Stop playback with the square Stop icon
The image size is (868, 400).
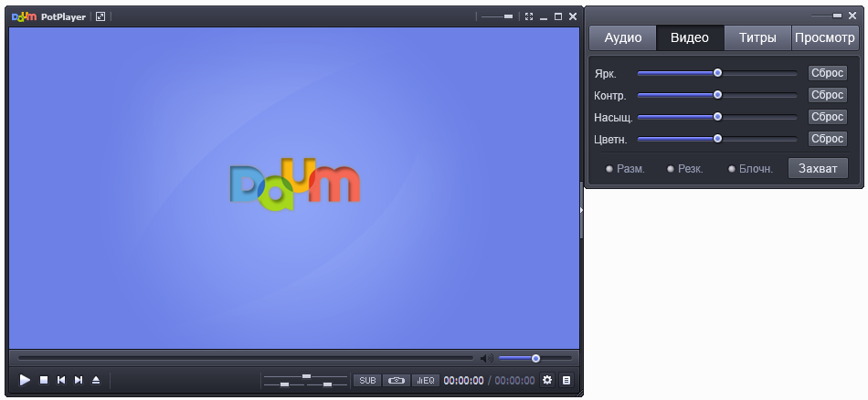click(x=44, y=380)
